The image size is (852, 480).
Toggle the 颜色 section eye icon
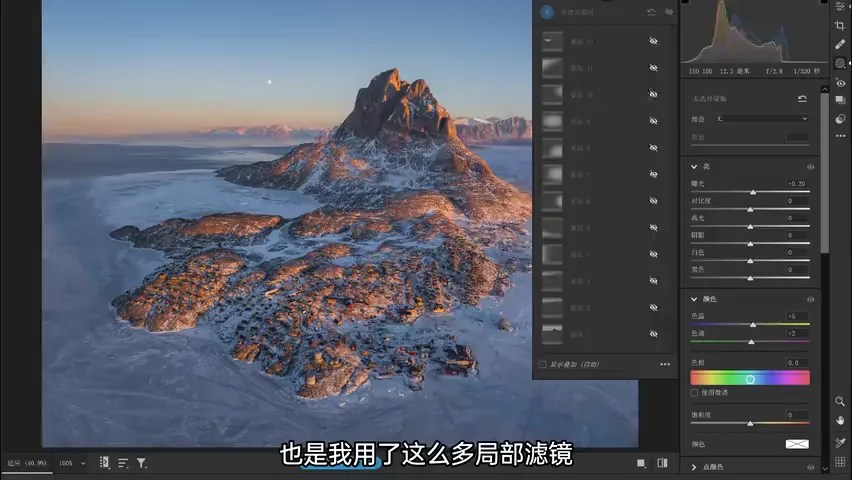pos(811,300)
